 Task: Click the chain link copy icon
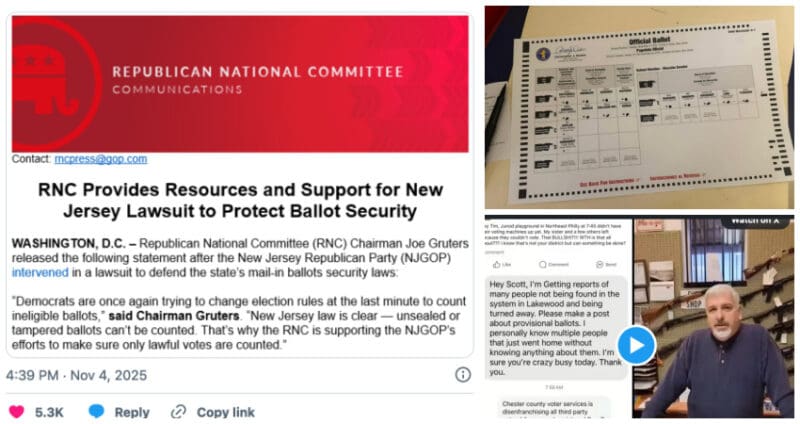179,411
